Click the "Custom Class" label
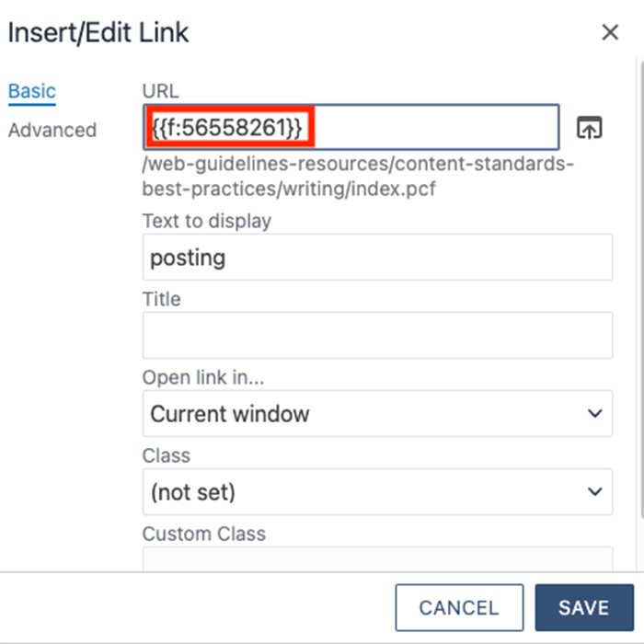The width and height of the screenshot is (644, 644). point(203,534)
